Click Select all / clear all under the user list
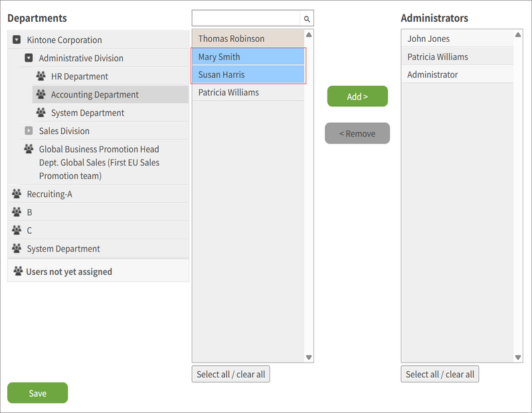 click(230, 374)
